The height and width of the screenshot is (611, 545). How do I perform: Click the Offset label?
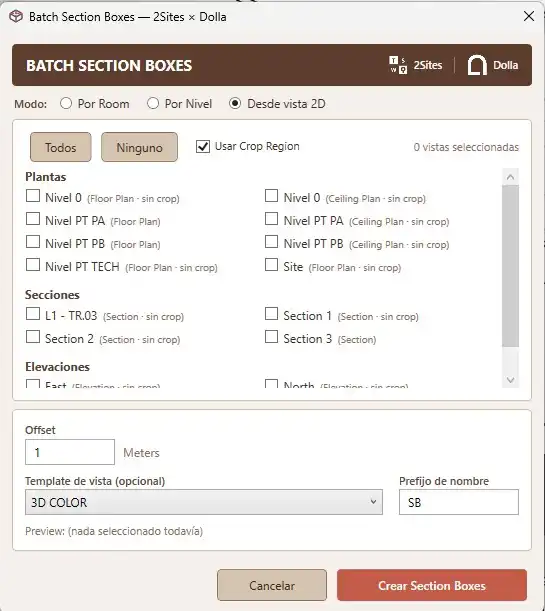point(40,430)
